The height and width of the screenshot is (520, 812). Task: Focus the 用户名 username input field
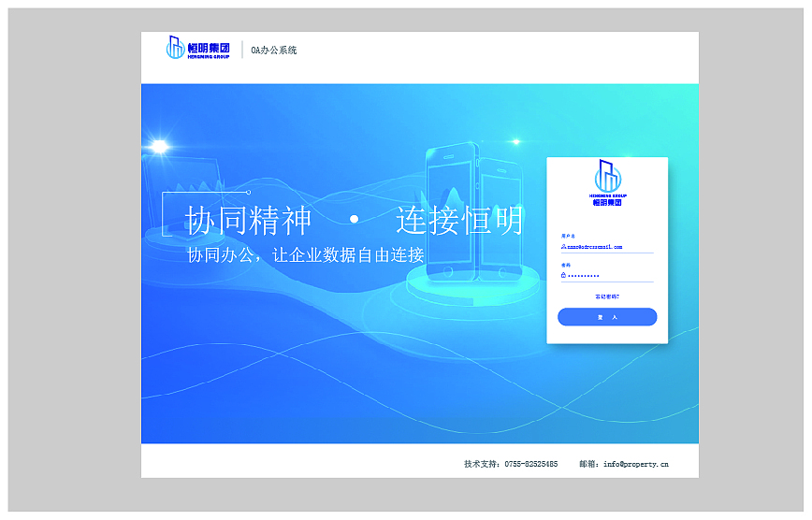point(607,247)
